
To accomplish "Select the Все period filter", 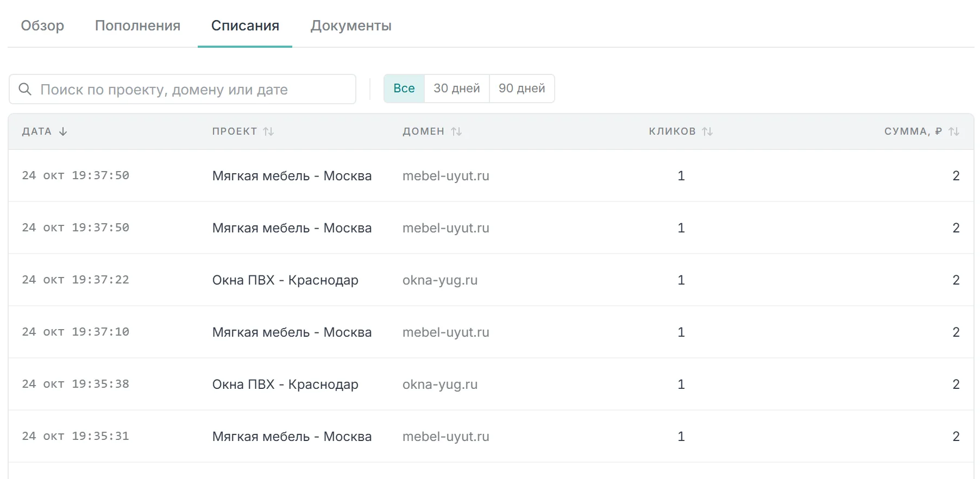I will pyautogui.click(x=404, y=89).
